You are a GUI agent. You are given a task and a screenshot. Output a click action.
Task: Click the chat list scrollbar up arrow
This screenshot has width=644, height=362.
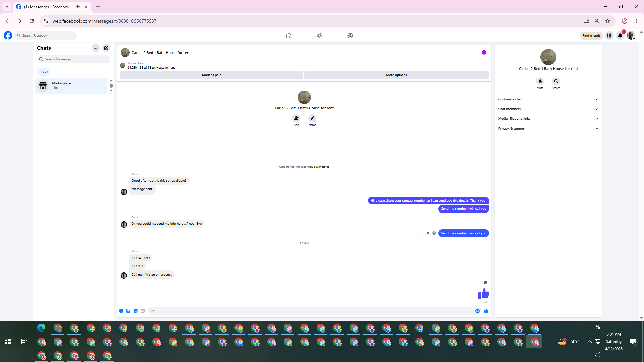111,81
